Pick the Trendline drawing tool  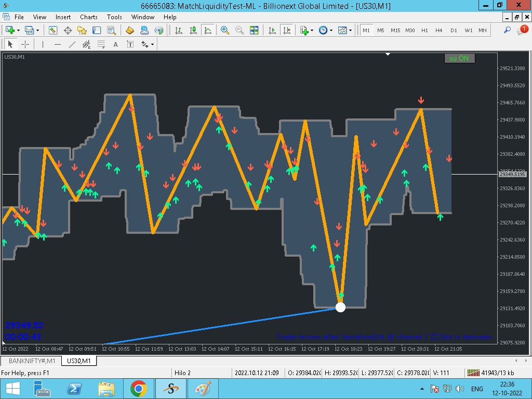coord(72,45)
